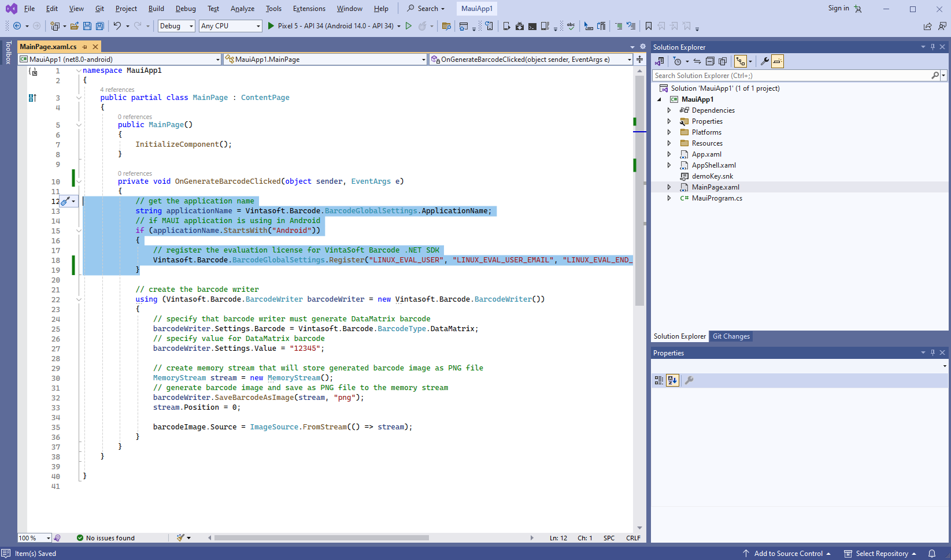Click Add to Source Control

[x=787, y=554]
